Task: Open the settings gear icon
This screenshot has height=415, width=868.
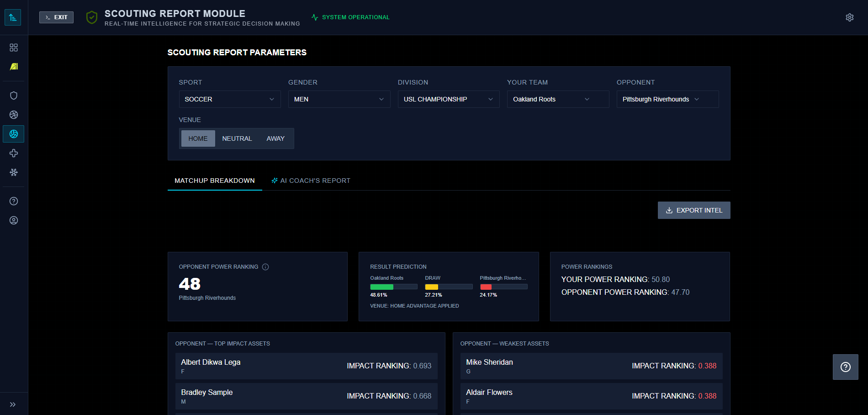Action: [x=850, y=17]
